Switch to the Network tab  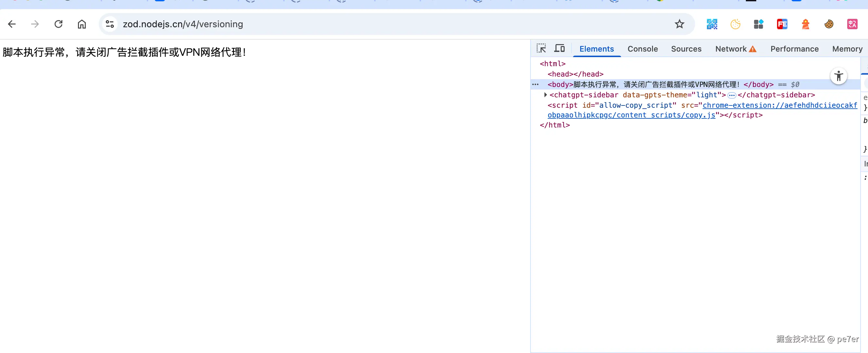pyautogui.click(x=731, y=49)
